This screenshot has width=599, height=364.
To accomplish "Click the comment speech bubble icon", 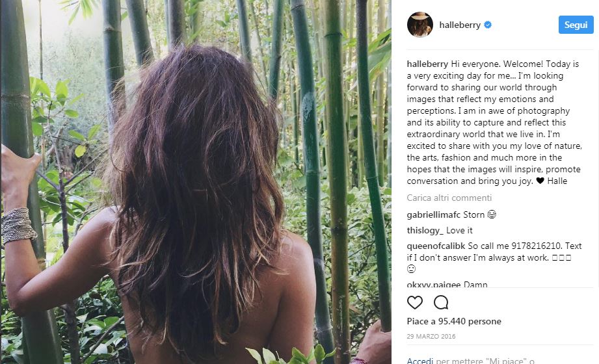I will click(x=441, y=302).
